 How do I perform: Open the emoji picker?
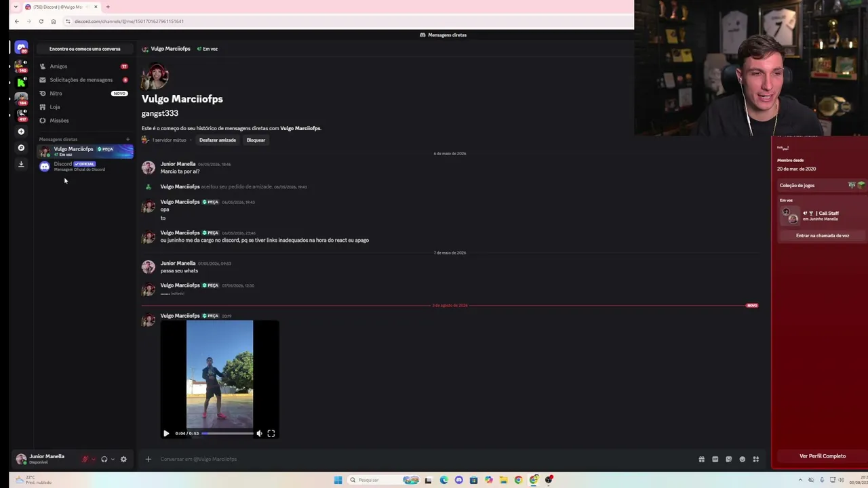coord(743,459)
